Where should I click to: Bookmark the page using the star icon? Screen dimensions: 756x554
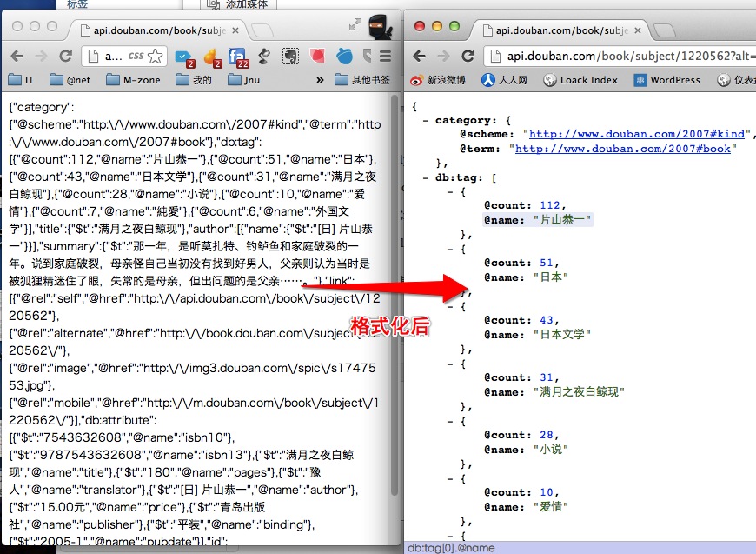click(155, 54)
